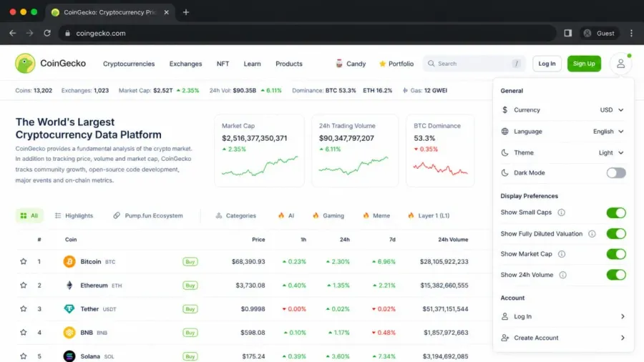Click the CoinGecko gecko logo
Screen dimensions: 644x362
pos(25,63)
